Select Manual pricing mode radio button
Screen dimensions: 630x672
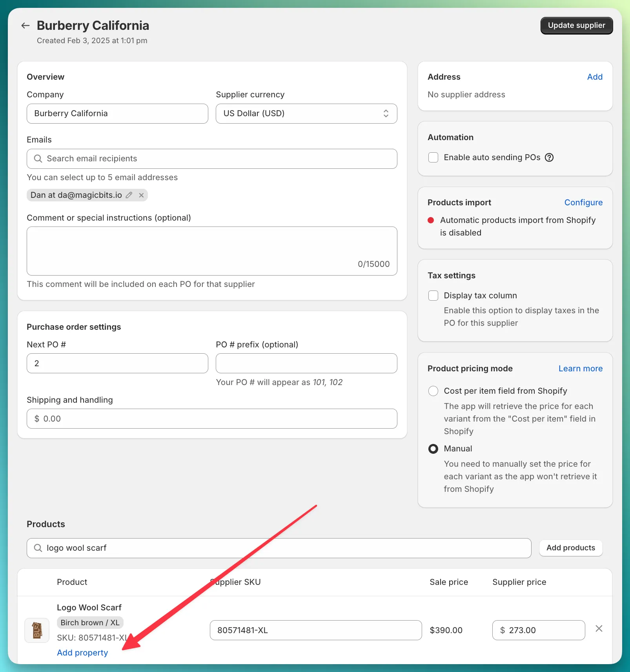[433, 449]
